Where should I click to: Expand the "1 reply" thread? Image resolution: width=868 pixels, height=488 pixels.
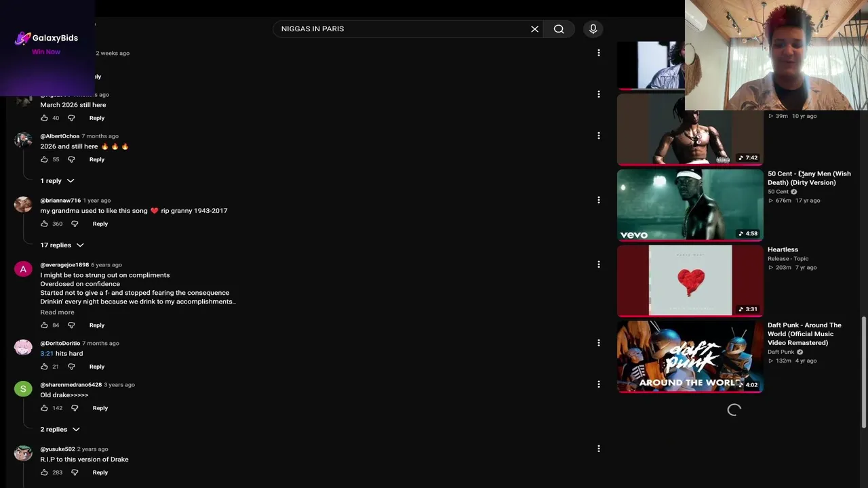(57, 181)
